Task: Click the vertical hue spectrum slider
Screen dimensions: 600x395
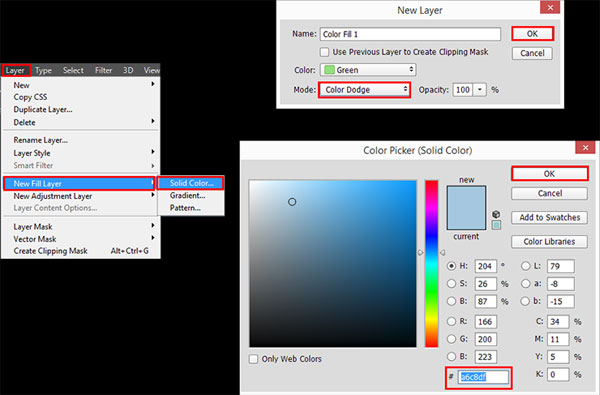Action: coord(431,264)
